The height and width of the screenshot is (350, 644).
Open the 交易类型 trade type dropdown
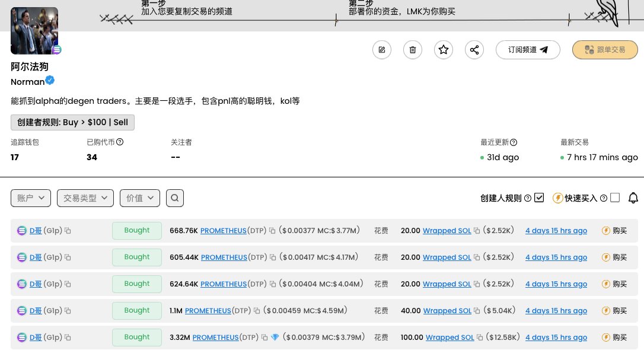[85, 198]
